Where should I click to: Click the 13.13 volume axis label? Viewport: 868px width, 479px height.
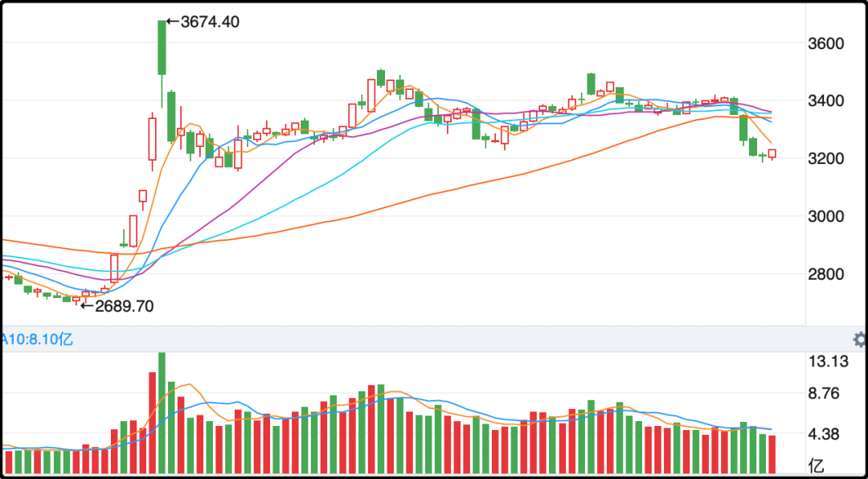coord(828,362)
